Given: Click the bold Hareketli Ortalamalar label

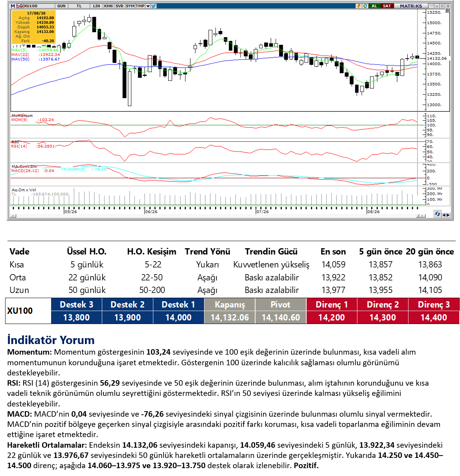Looking at the screenshot, I should (47, 445).
